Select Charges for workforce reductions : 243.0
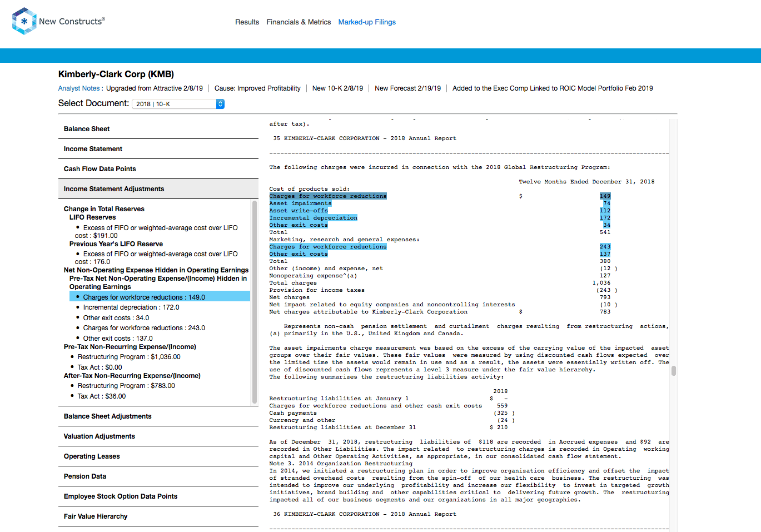This screenshot has width=761, height=532. [x=144, y=328]
